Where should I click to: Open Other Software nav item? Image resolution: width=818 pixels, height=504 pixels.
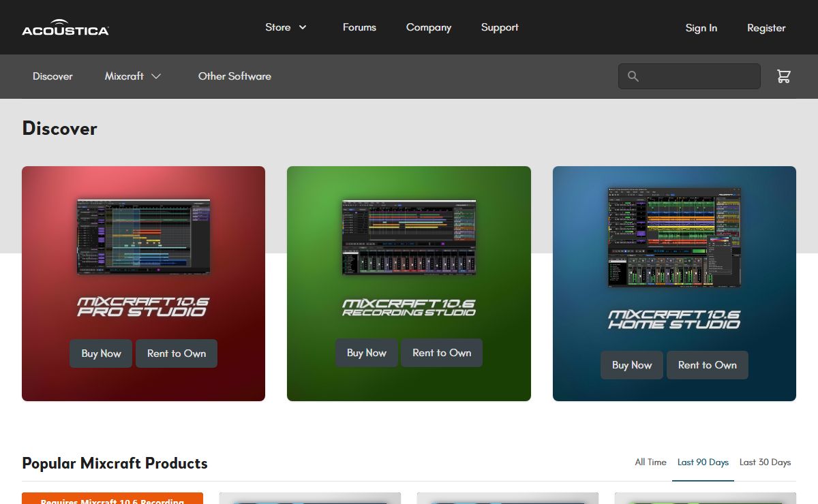[x=234, y=76]
